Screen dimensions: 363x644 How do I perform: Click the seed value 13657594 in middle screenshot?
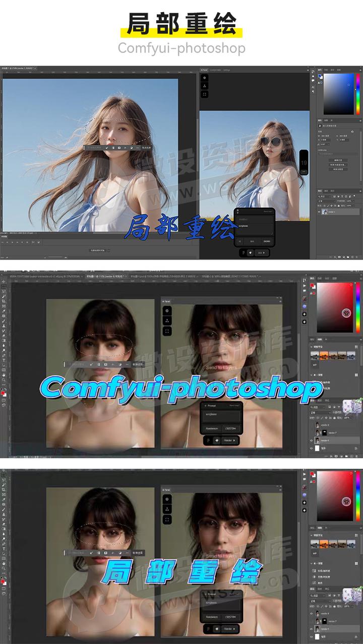tap(230, 428)
